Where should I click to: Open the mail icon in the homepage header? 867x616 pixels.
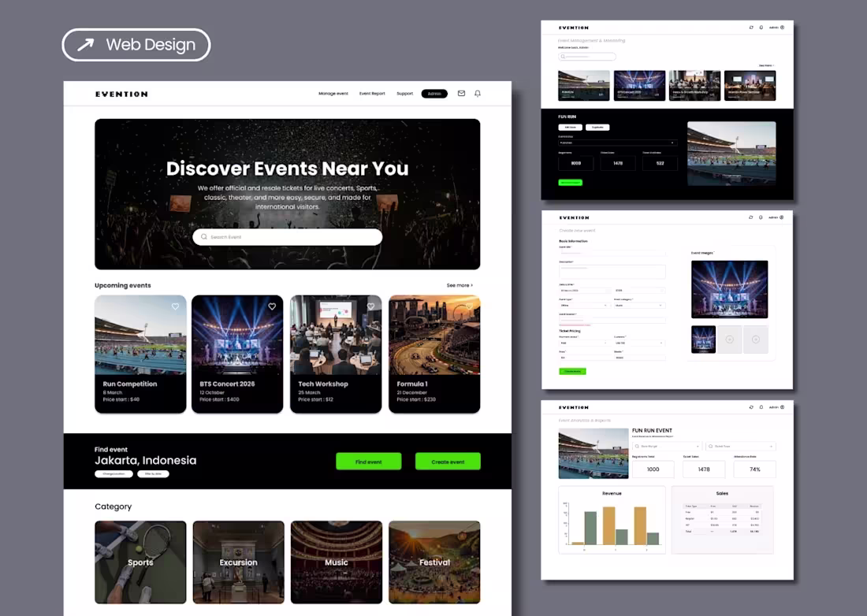click(461, 94)
